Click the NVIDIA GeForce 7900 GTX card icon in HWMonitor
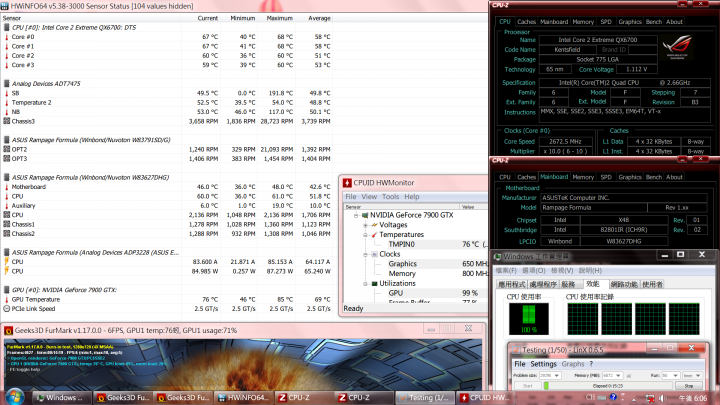 (365, 215)
